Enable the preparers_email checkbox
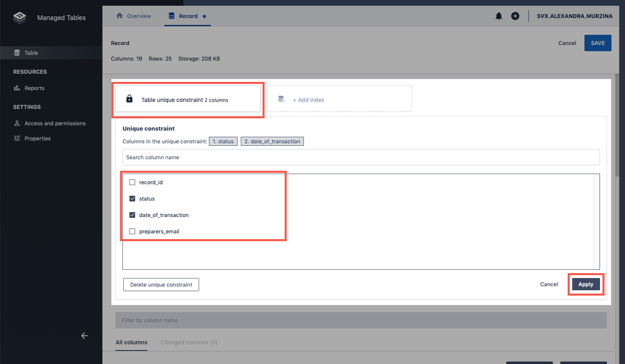This screenshot has width=625, height=364. 132,231
